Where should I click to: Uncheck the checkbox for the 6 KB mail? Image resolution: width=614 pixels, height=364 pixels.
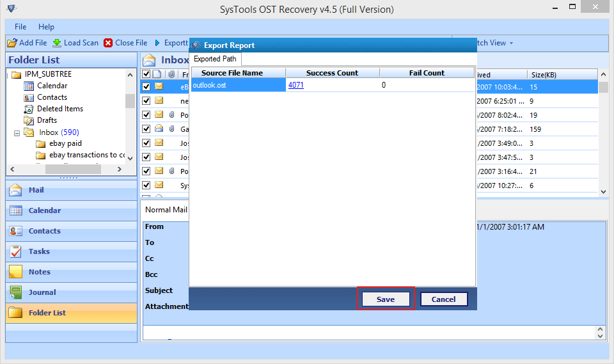point(146,186)
